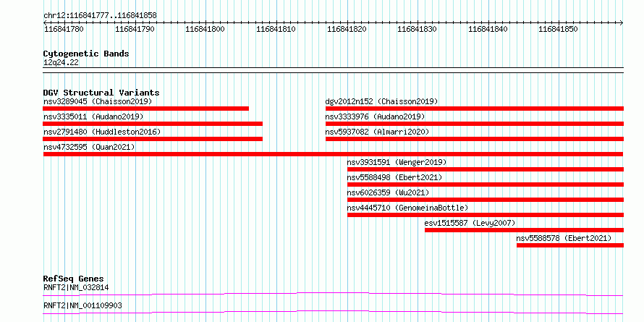Click ruler position 116841800
This screenshot has width=644, height=322.
[x=205, y=29]
